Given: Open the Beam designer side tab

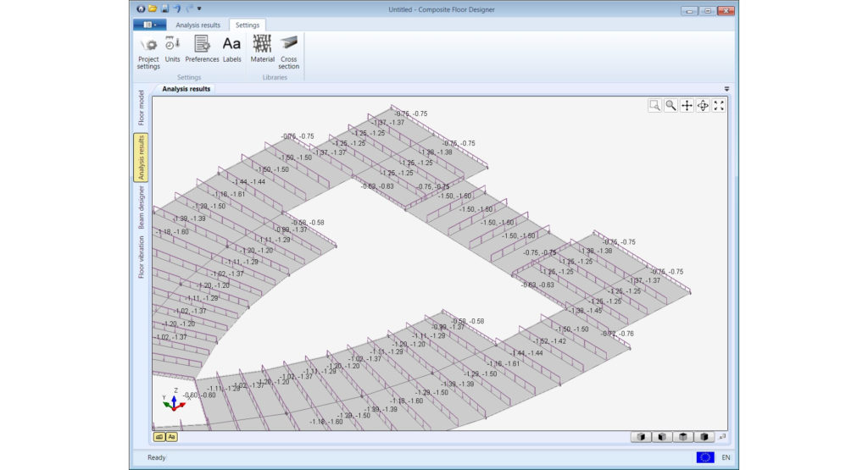Looking at the screenshot, I should (142, 207).
